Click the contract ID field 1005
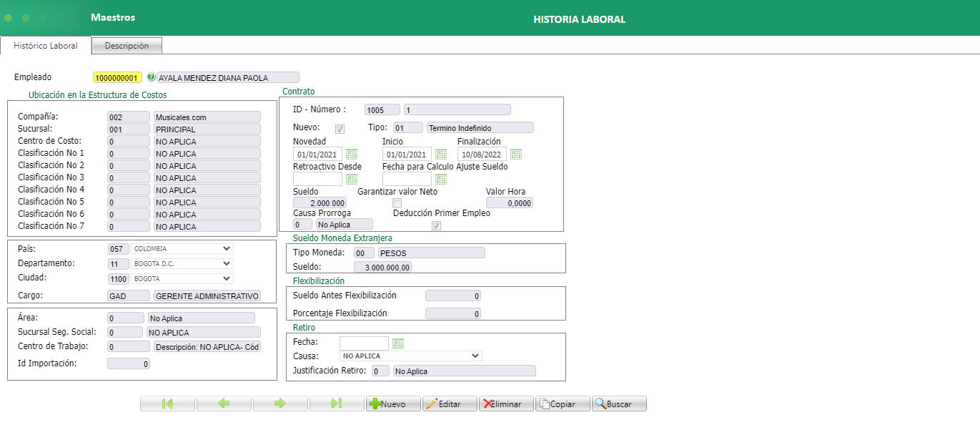 [x=382, y=109]
